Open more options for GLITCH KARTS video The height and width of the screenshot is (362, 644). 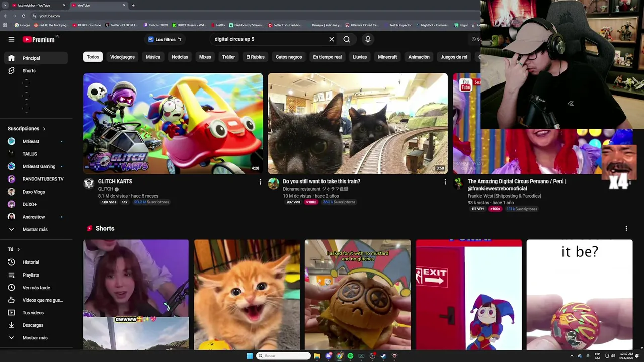[x=260, y=182]
